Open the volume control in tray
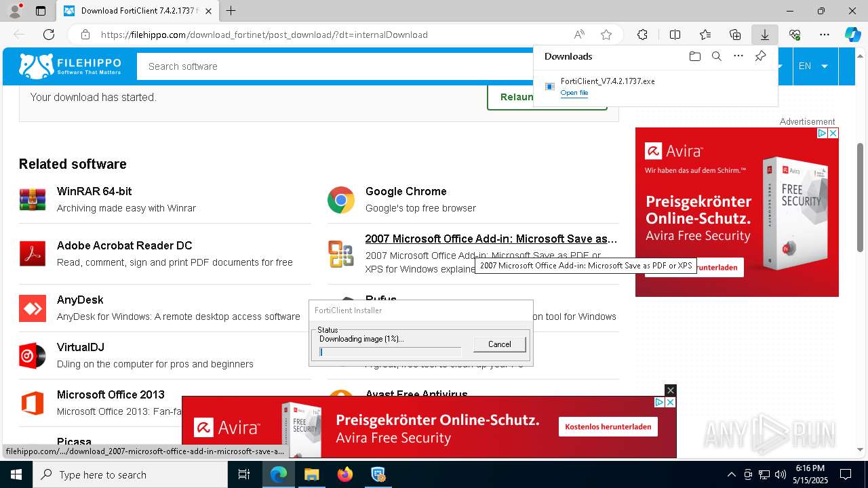Screen dimensions: 868x488 (x=781, y=474)
